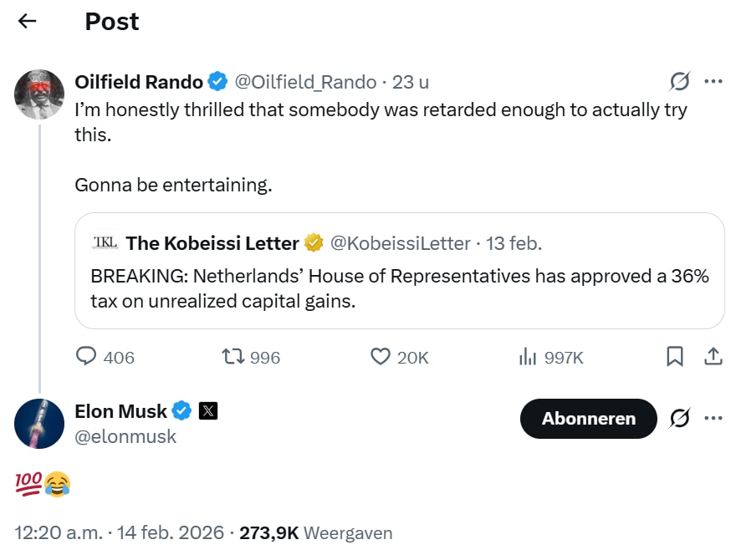Navigate back using the arrow
Screen dimensions: 736x560
(x=27, y=22)
